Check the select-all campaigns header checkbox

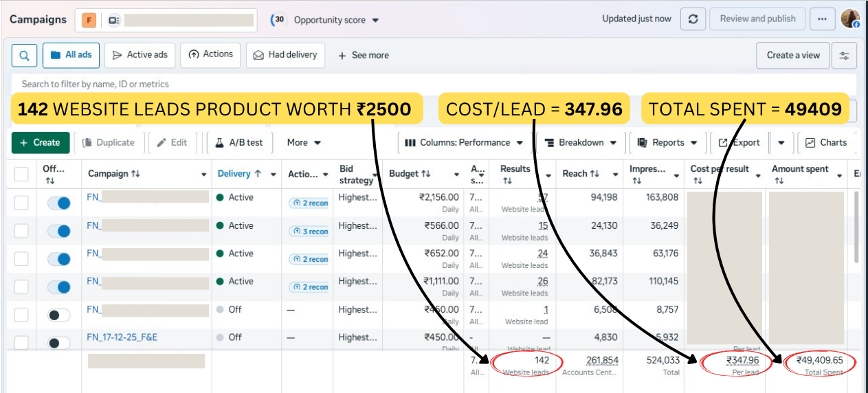click(22, 174)
